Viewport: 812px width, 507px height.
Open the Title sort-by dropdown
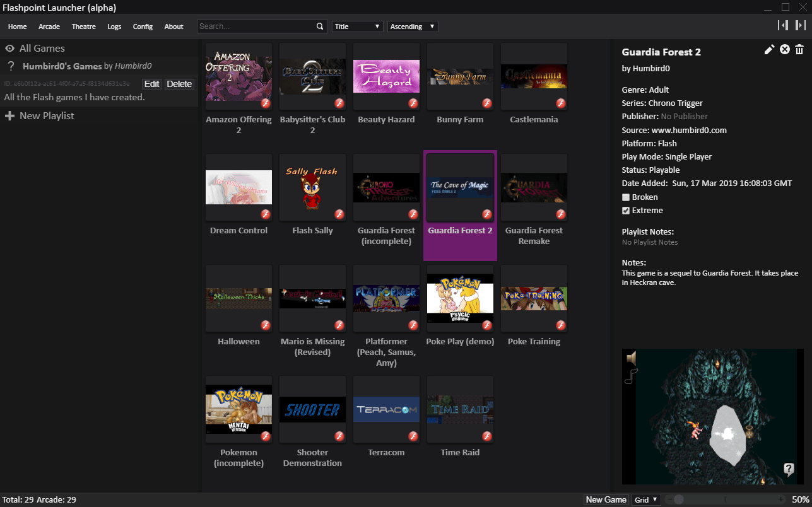pos(357,26)
